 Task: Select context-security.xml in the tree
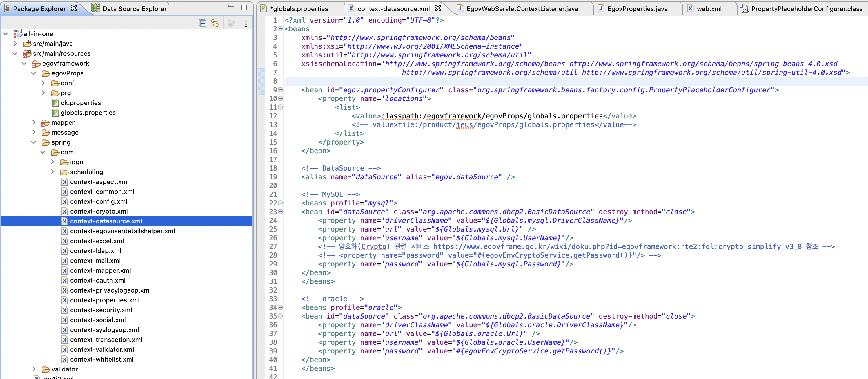[x=101, y=310]
